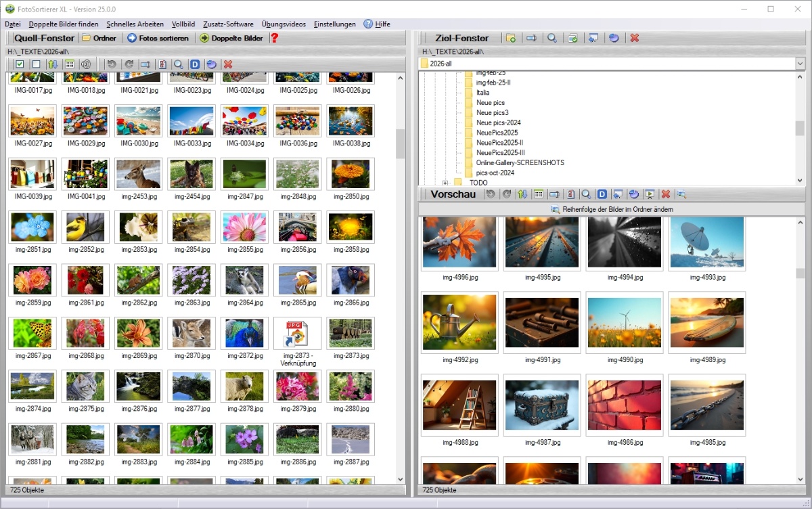Open the Schnelles Arbeiten menu
This screenshot has width=812, height=509.
pyautogui.click(x=135, y=24)
